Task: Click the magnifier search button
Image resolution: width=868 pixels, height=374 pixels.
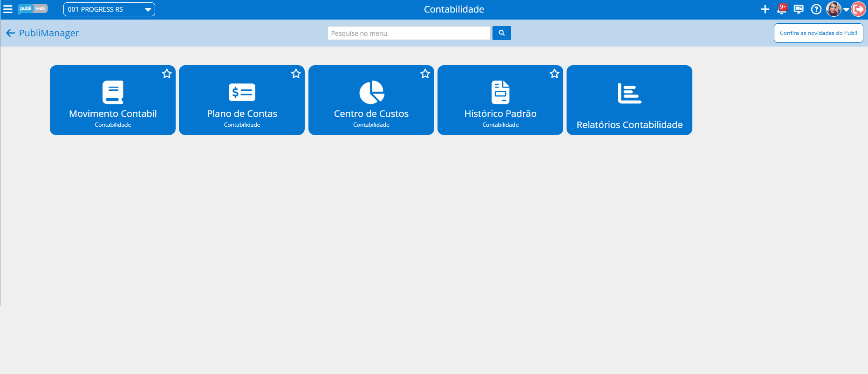Action: point(502,33)
